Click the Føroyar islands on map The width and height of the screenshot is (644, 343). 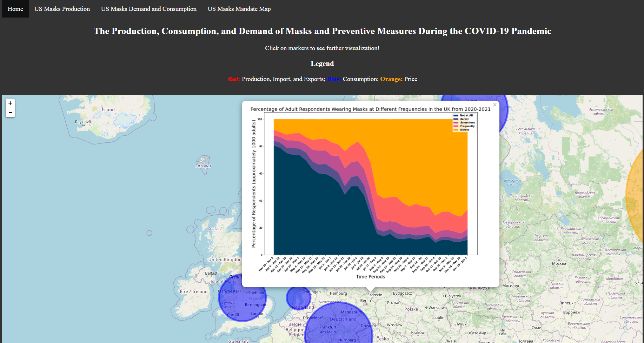(x=204, y=164)
